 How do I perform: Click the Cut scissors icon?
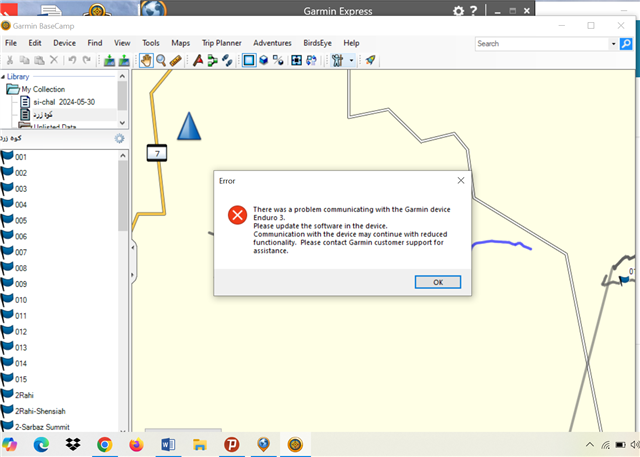coord(11,61)
